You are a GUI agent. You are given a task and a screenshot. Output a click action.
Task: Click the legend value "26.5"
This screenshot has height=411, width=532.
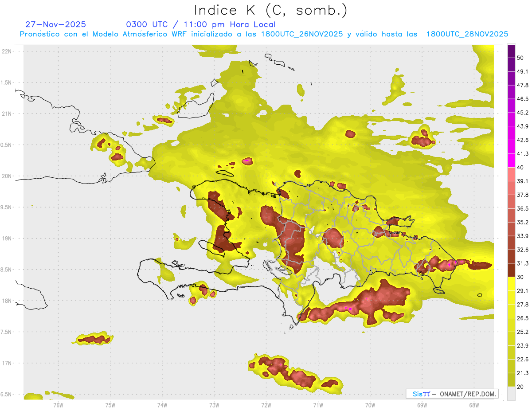(522, 318)
